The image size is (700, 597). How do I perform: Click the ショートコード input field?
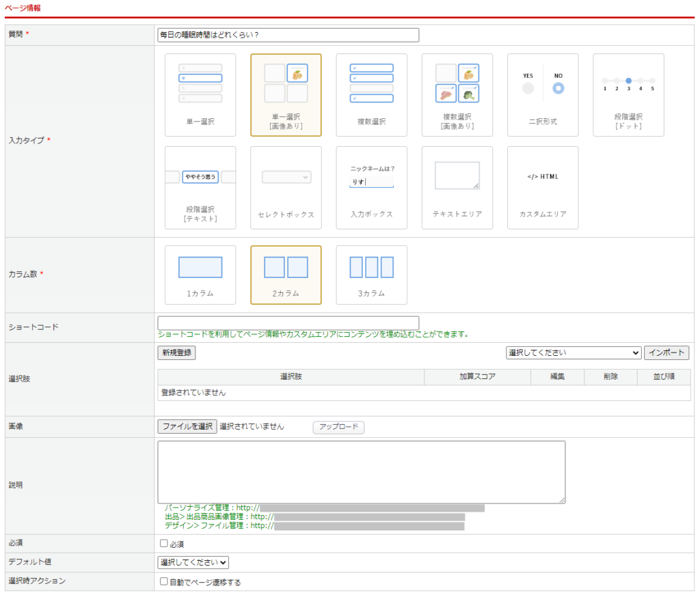[x=288, y=323]
